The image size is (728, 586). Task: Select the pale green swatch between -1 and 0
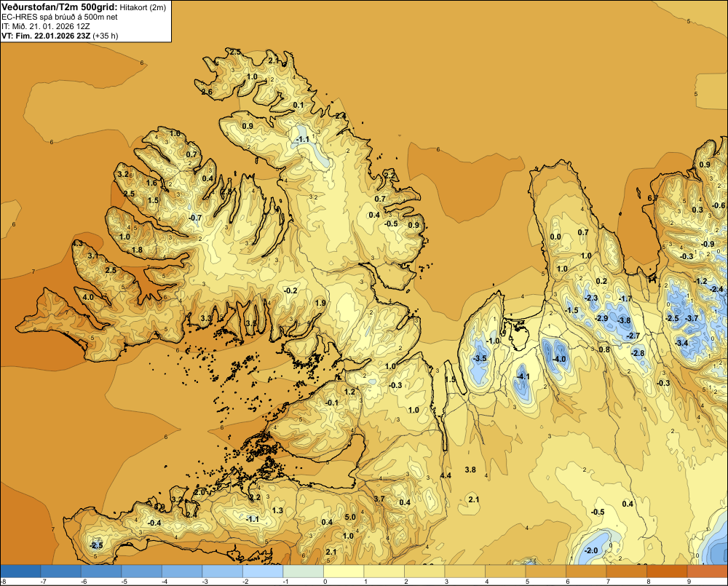(303, 571)
